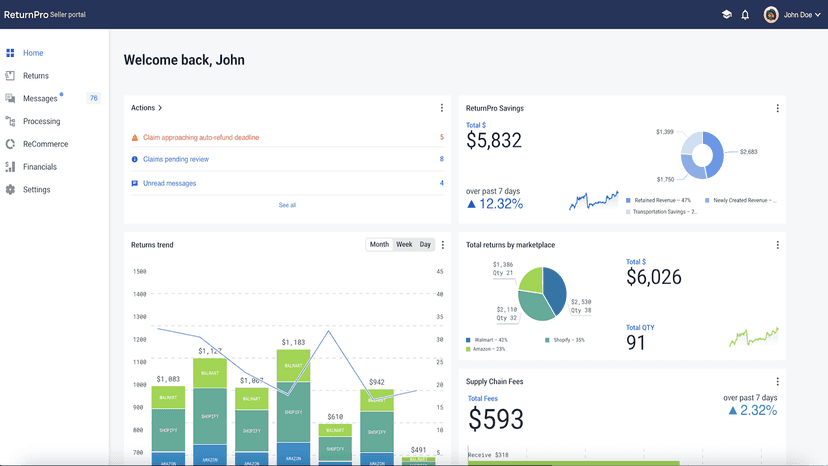
Task: Open the Home dashboard icon in sidebar
Action: (x=10, y=53)
